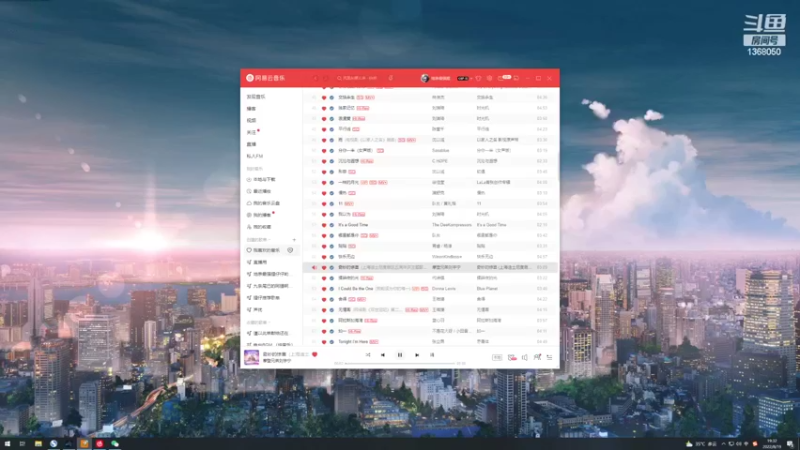800x450 pixels.
Task: Toggle heart on the song titled 11
Action: [323, 204]
